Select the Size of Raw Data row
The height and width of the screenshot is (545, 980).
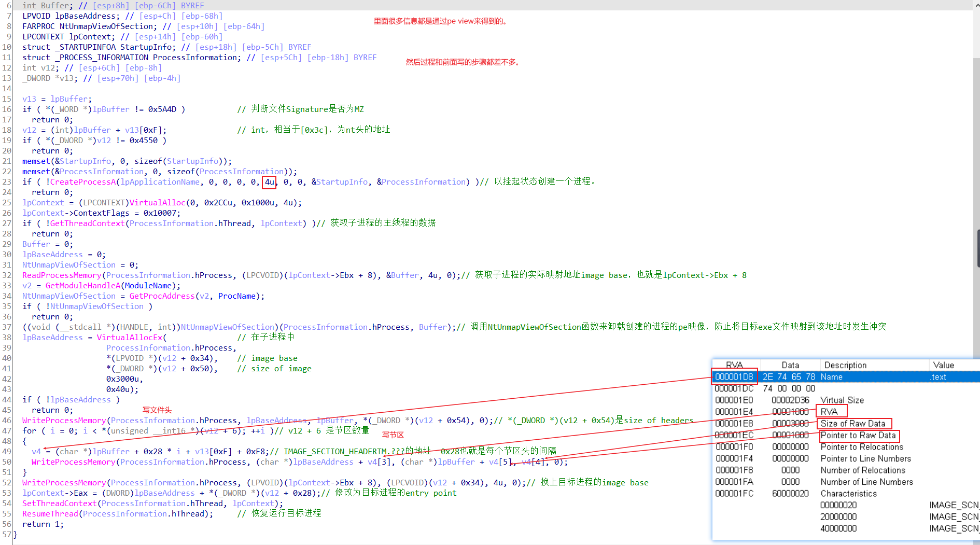pos(846,424)
